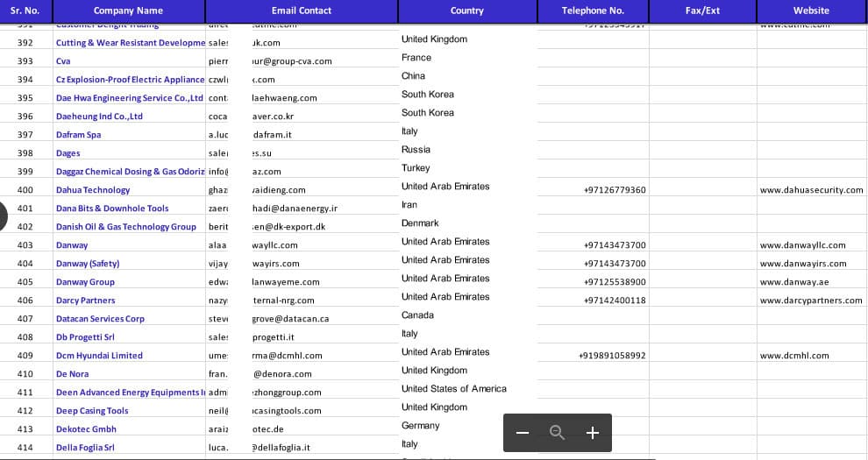Click website www.dahuasecurity.com
Screen dimensions: 868x460
click(812, 190)
